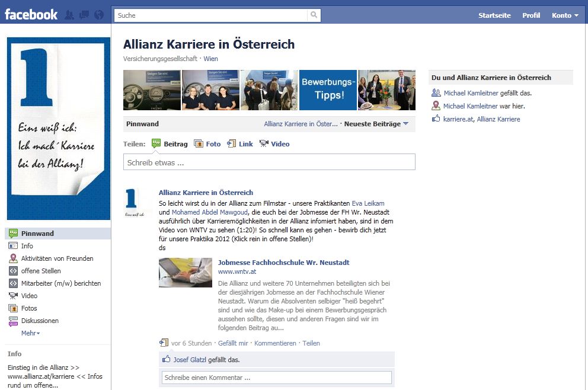This screenshot has width=588, height=390.
Task: Open Profil in the top bar
Action: pyautogui.click(x=531, y=15)
